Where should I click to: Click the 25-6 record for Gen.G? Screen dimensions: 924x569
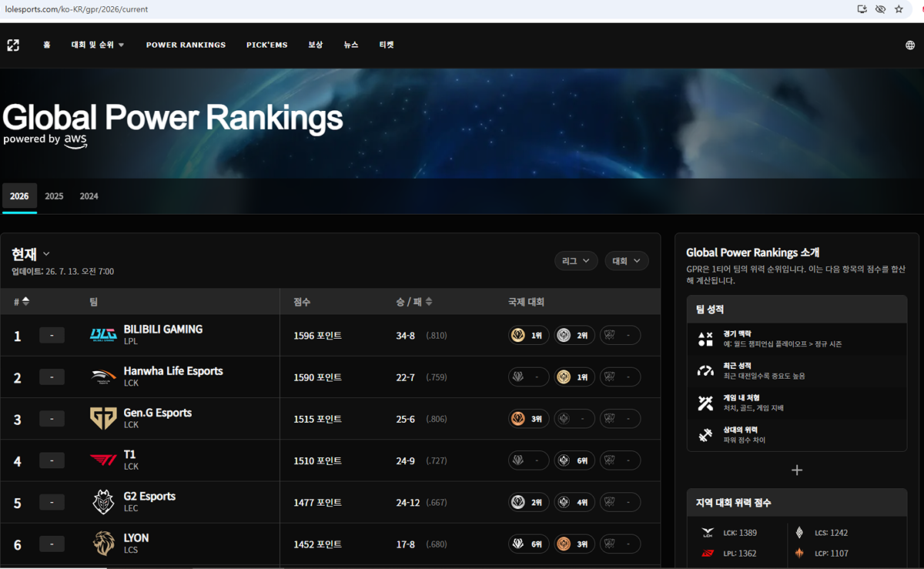[405, 420]
